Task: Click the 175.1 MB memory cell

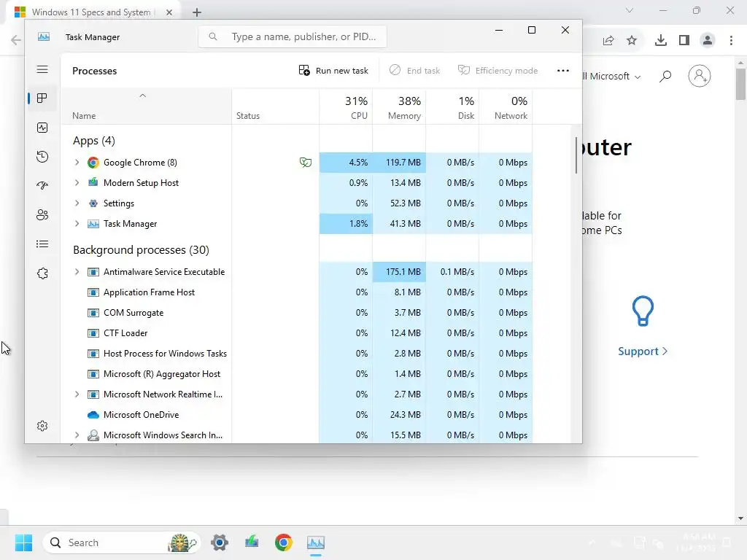Action: tap(399, 272)
